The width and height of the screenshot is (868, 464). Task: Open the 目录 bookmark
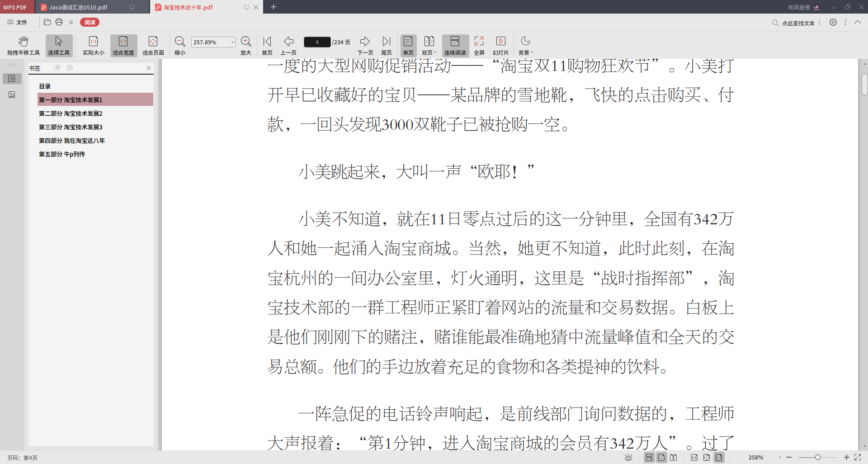pos(45,86)
